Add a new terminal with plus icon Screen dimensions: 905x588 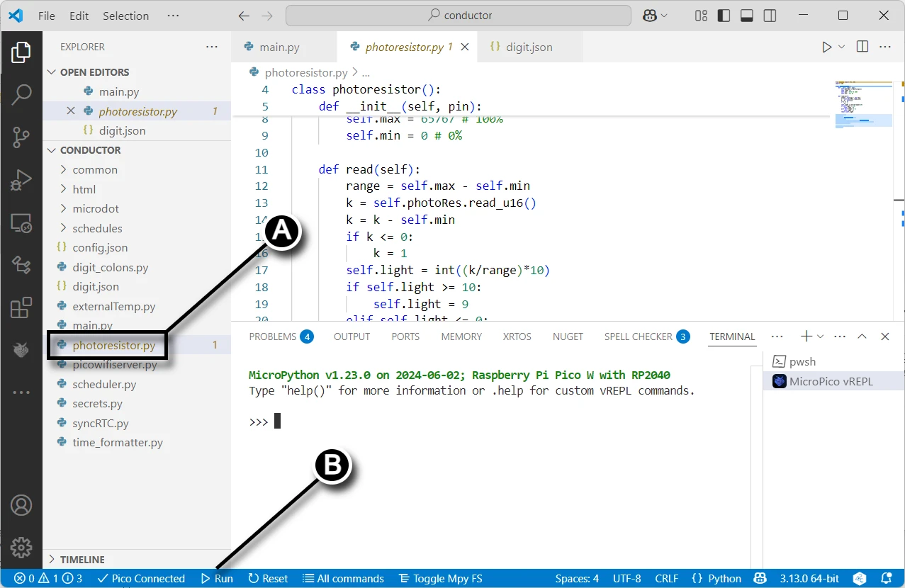[x=806, y=337]
